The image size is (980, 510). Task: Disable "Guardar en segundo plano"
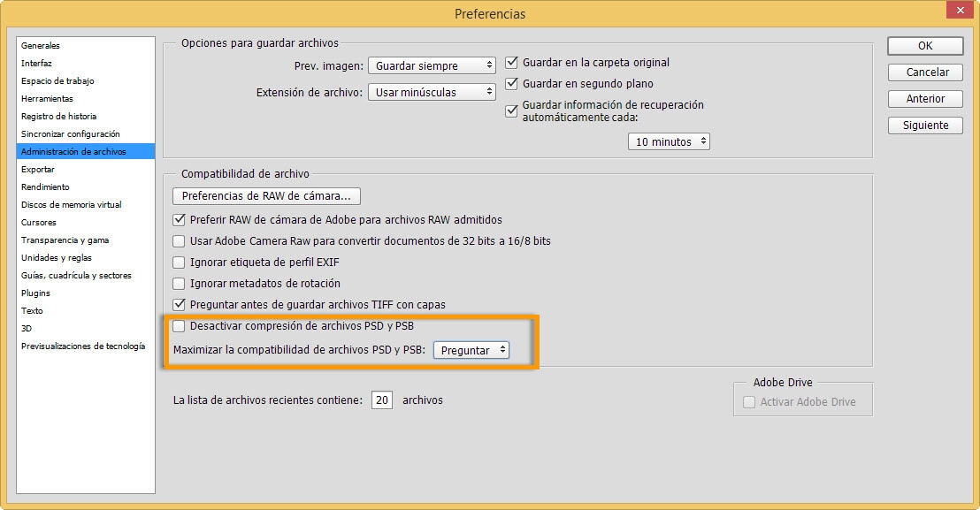coord(511,83)
